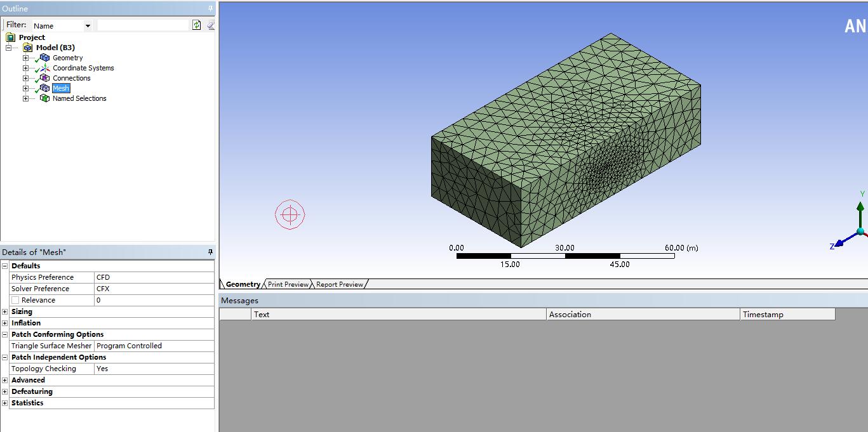Click the meshed block in the viewport
Screen dimensions: 868x432
coord(565,140)
